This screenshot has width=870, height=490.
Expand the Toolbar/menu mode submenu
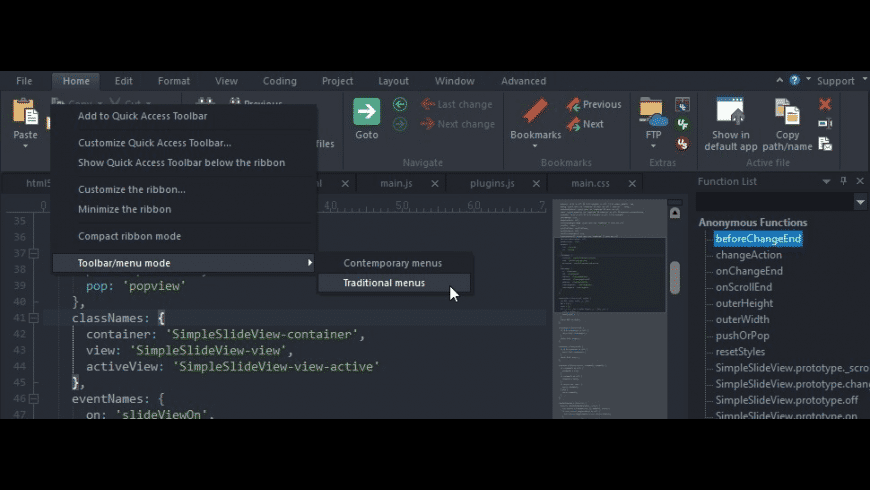[184, 263]
